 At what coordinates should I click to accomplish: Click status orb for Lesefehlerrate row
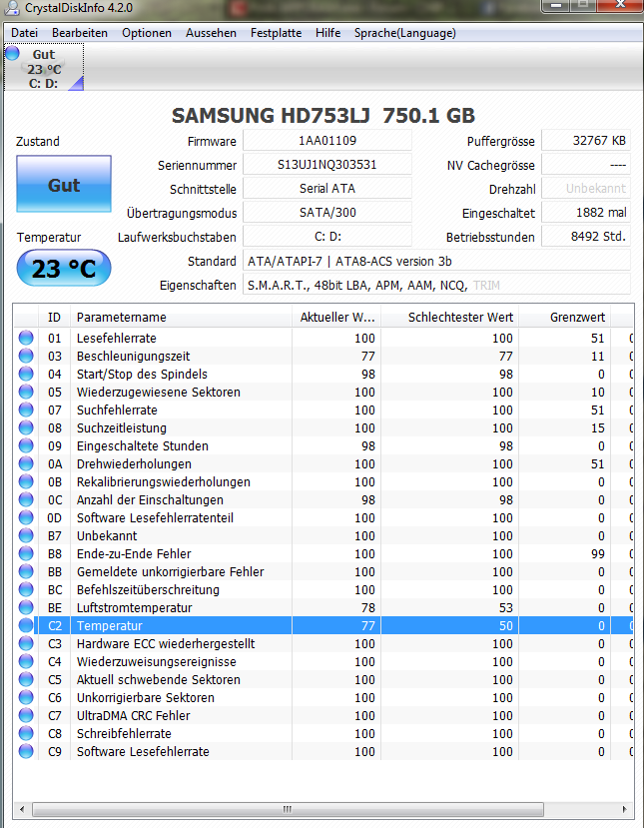[x=26, y=338]
